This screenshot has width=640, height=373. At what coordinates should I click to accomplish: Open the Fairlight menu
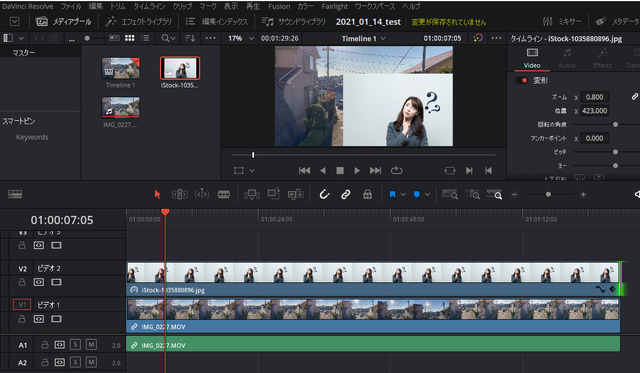pyautogui.click(x=335, y=6)
